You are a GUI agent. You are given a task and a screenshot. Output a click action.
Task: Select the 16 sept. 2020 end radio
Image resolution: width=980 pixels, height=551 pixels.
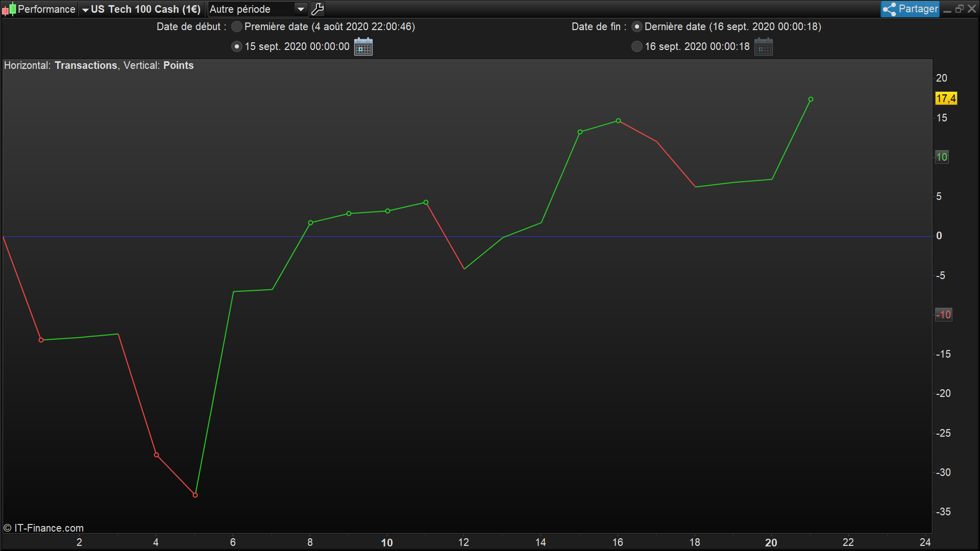pyautogui.click(x=637, y=46)
